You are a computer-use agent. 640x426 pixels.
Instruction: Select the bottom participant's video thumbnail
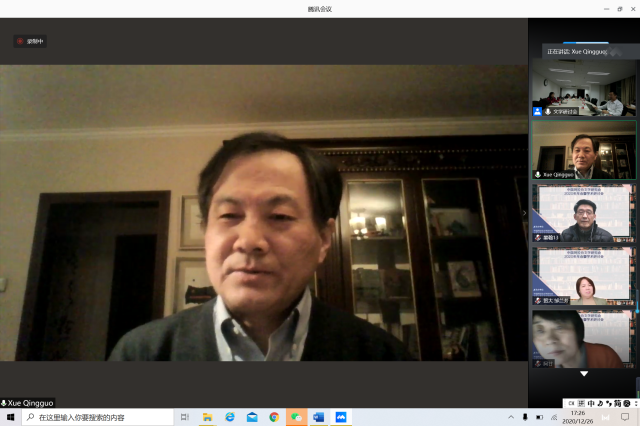pyautogui.click(x=583, y=337)
